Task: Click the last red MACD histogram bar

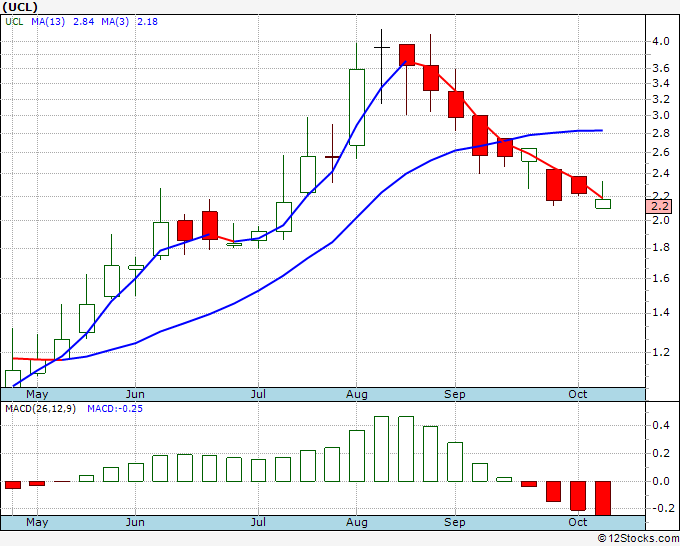Action: point(603,498)
